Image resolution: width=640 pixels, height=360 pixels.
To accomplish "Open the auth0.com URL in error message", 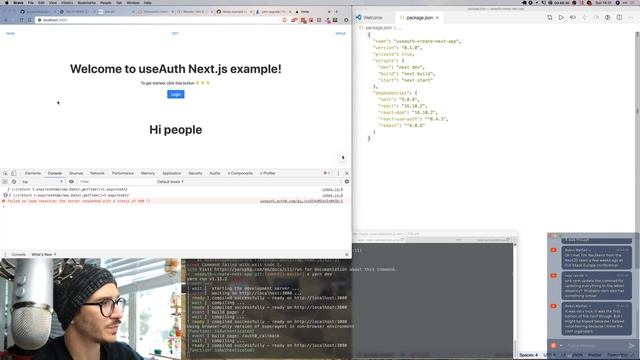I will (301, 201).
